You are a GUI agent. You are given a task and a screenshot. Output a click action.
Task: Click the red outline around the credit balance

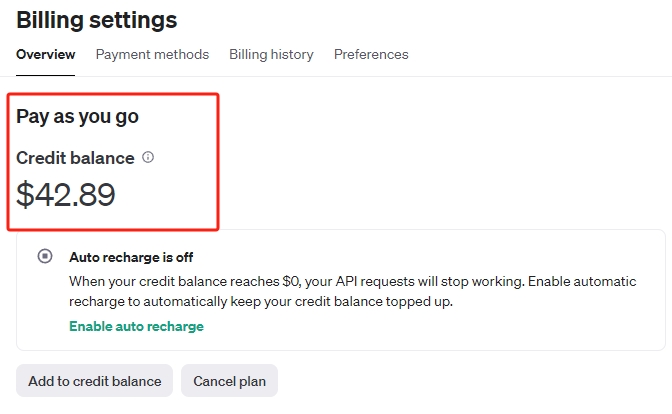click(217, 160)
